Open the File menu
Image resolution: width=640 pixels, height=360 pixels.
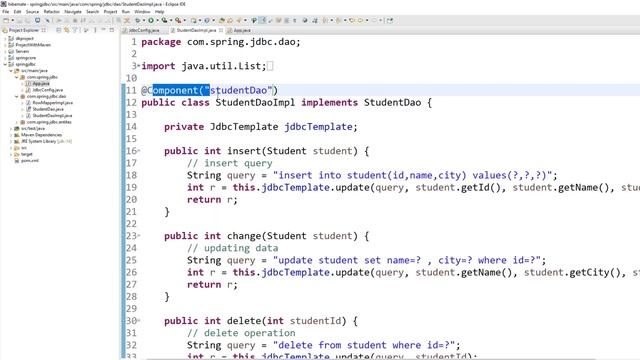click(6, 11)
